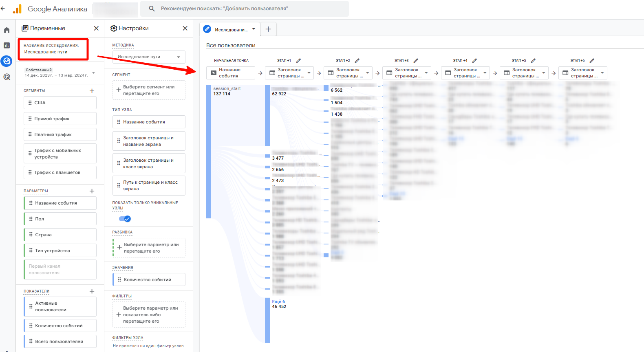Add a new segment with plus icon
The image size is (644, 352).
tap(92, 91)
